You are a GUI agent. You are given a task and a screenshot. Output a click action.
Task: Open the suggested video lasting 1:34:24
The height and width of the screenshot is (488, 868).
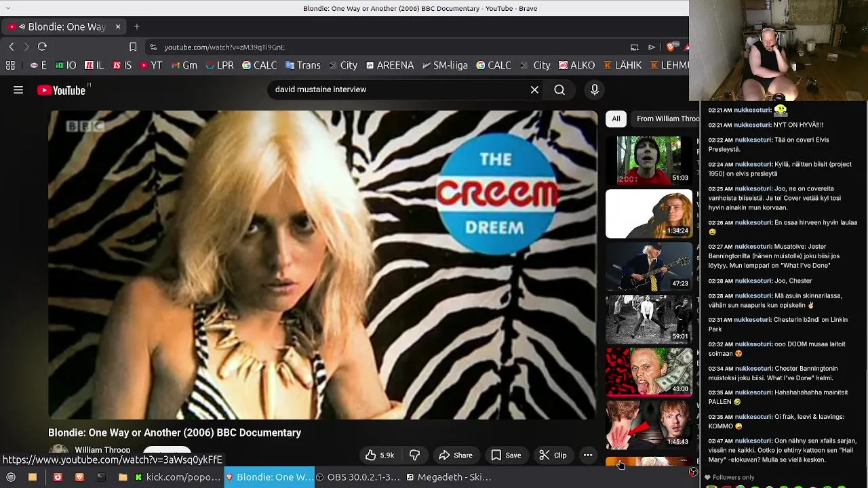click(x=649, y=213)
